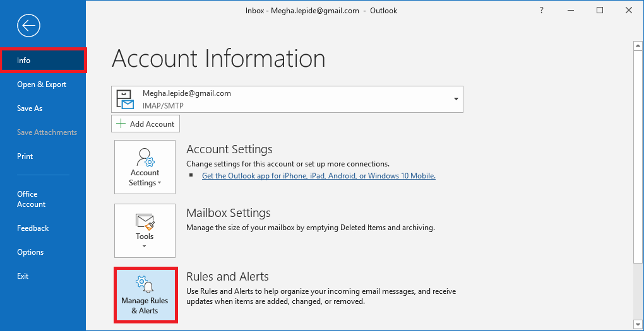
Task: Click the Mailbox Settings heading
Action: (x=229, y=213)
